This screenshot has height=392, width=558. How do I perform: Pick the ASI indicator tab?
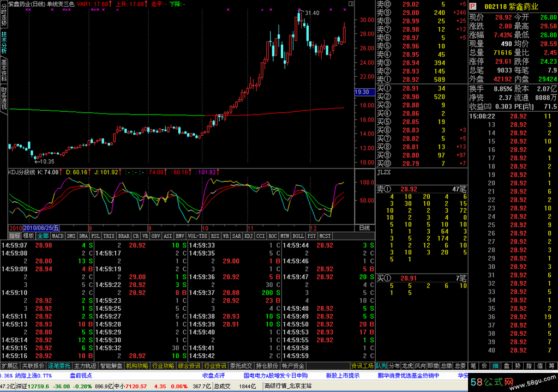(168, 236)
